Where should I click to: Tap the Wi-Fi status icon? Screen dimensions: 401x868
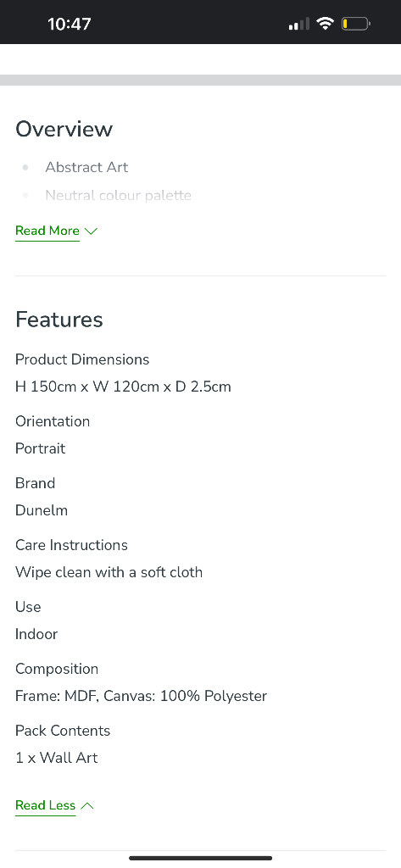click(x=325, y=24)
